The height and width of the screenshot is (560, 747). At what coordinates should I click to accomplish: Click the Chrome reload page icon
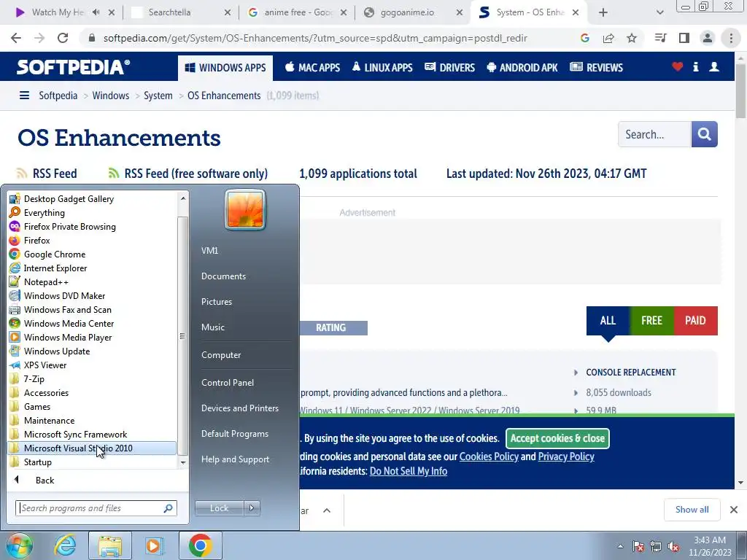(63, 38)
